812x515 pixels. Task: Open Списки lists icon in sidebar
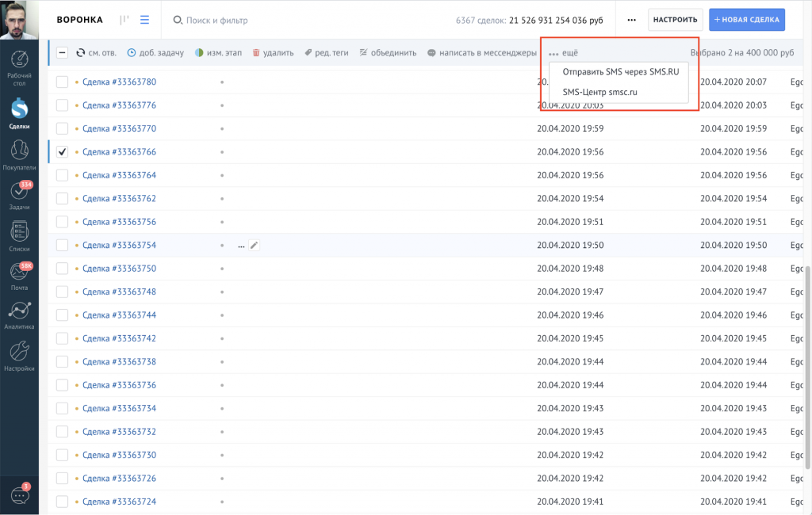tap(19, 233)
